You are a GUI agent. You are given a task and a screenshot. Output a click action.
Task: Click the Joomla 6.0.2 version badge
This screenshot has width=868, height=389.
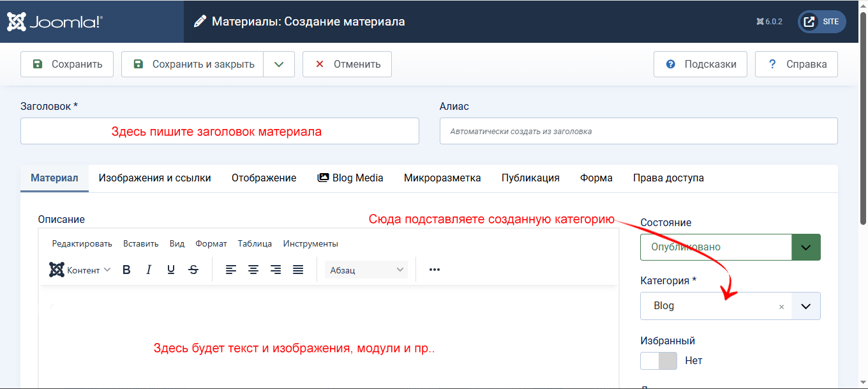pos(769,22)
